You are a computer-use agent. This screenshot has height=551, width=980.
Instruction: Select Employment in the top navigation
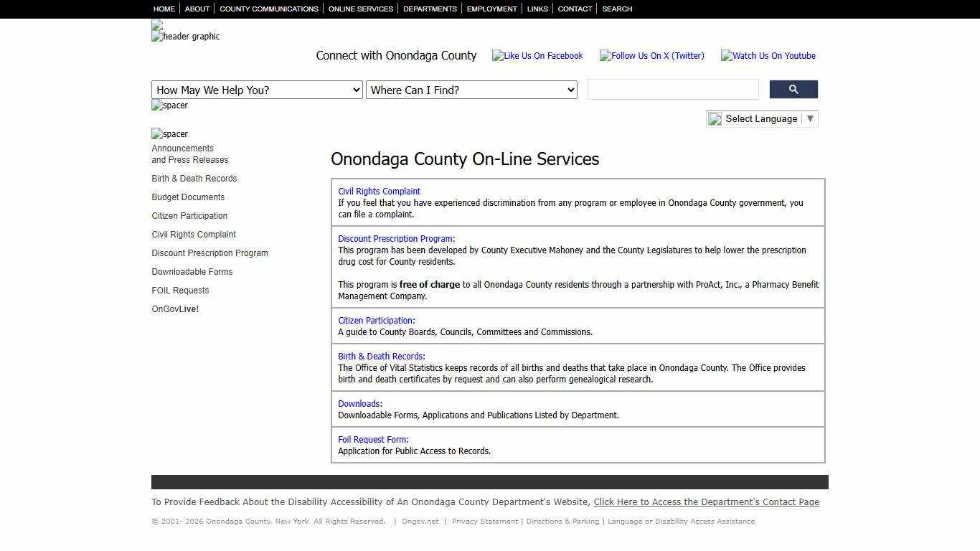tap(491, 9)
